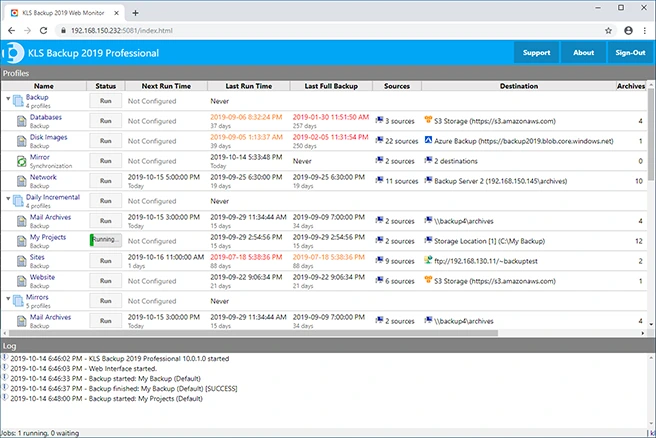Sign out of the web monitor
656x438 pixels.
point(630,53)
